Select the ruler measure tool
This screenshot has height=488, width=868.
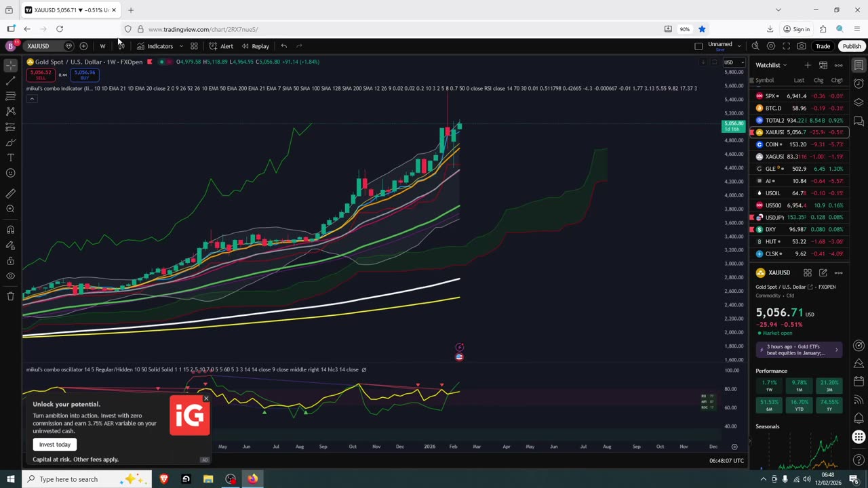click(x=10, y=193)
